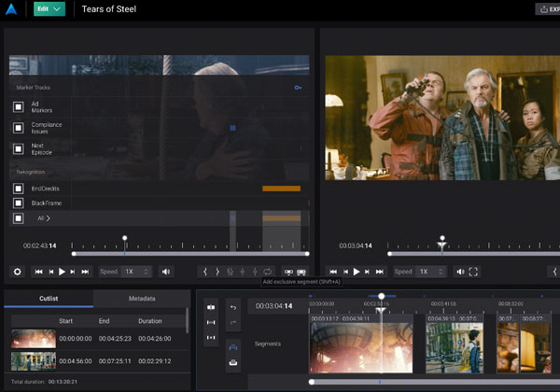Image resolution: width=560 pixels, height=392 pixels.
Task: Switch to the Metadata tab
Action: coord(142,299)
